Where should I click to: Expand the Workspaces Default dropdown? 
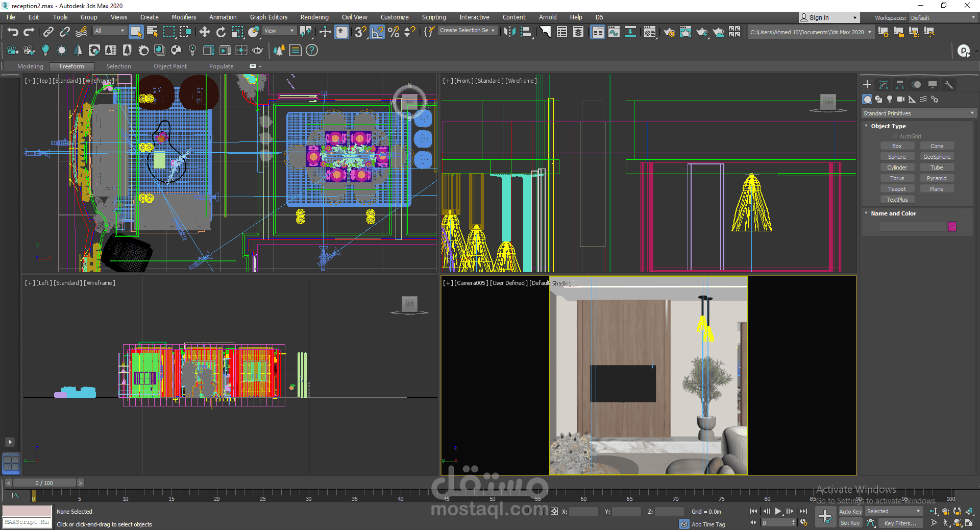[942, 18]
